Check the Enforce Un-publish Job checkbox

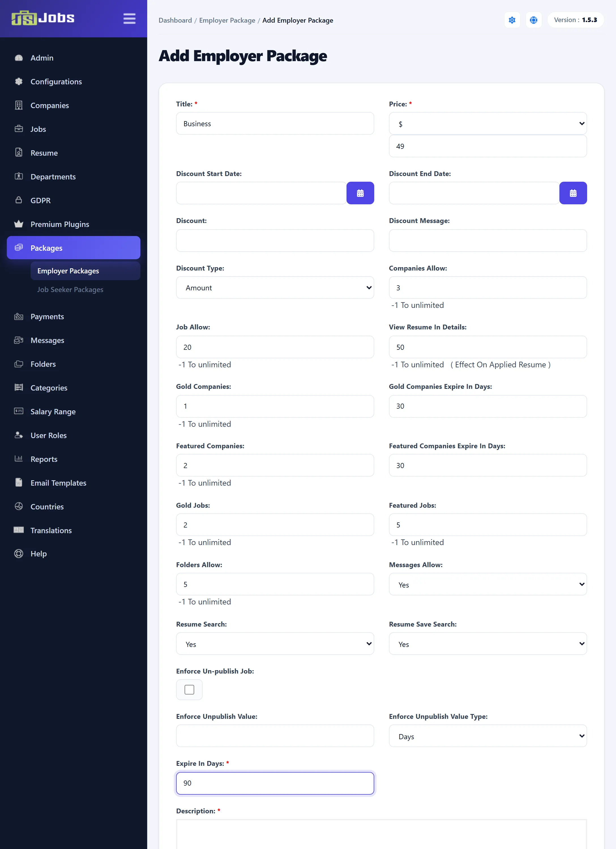click(x=189, y=690)
